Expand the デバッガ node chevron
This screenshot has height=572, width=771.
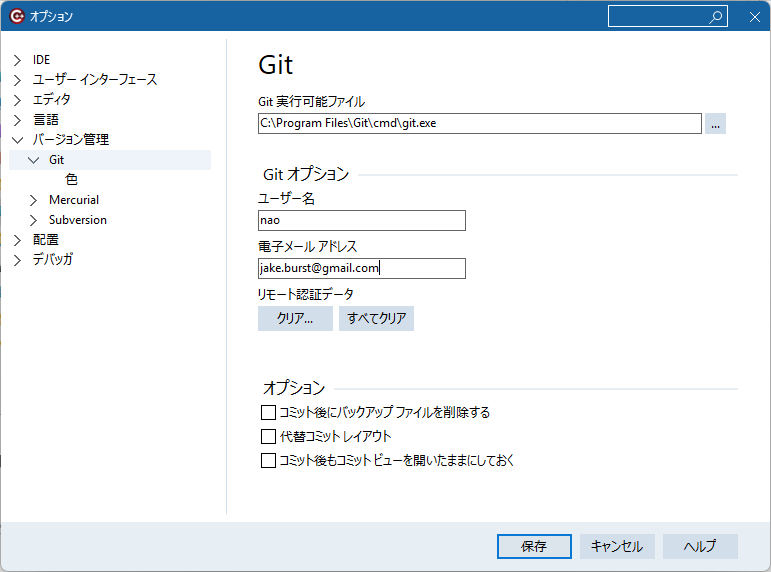coord(17,260)
